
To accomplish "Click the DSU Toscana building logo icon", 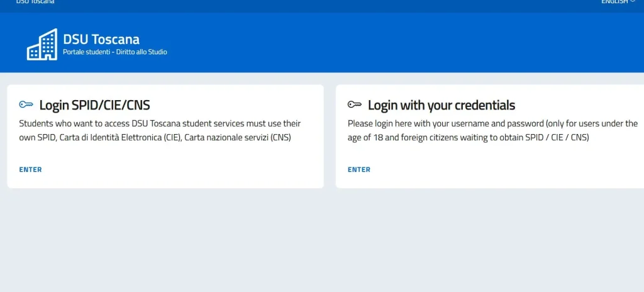I will [42, 44].
